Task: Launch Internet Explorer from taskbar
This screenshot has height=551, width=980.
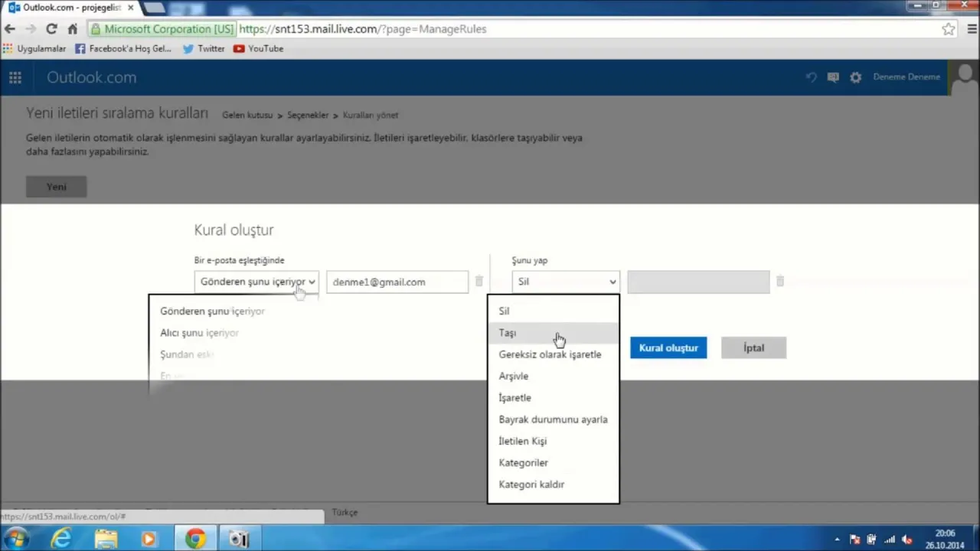Action: [61, 539]
